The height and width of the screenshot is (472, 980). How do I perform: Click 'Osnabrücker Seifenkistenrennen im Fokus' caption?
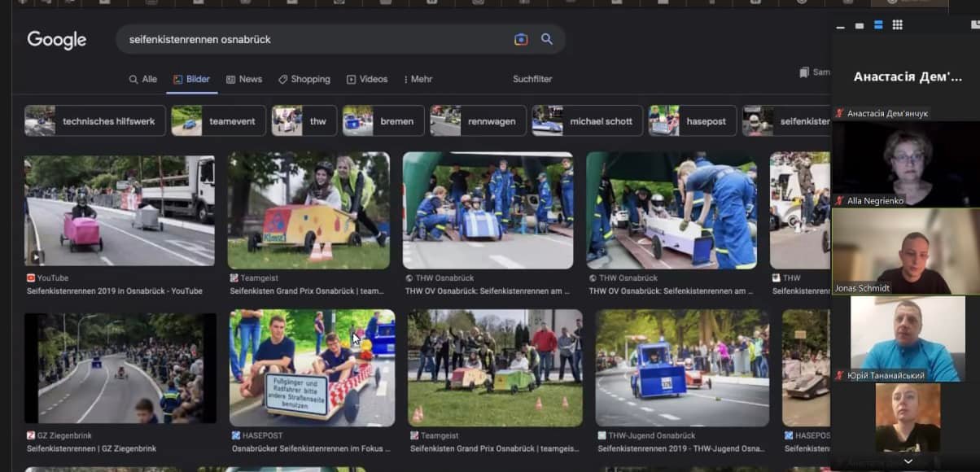[x=309, y=448]
